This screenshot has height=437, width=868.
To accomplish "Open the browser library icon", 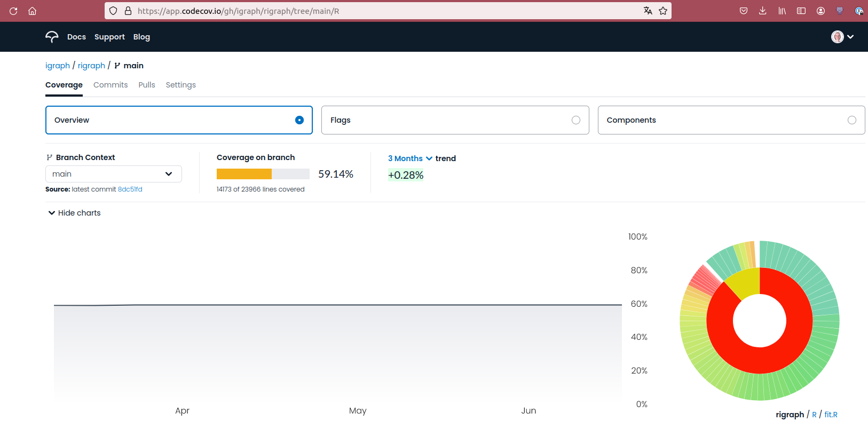I will 782,11.
